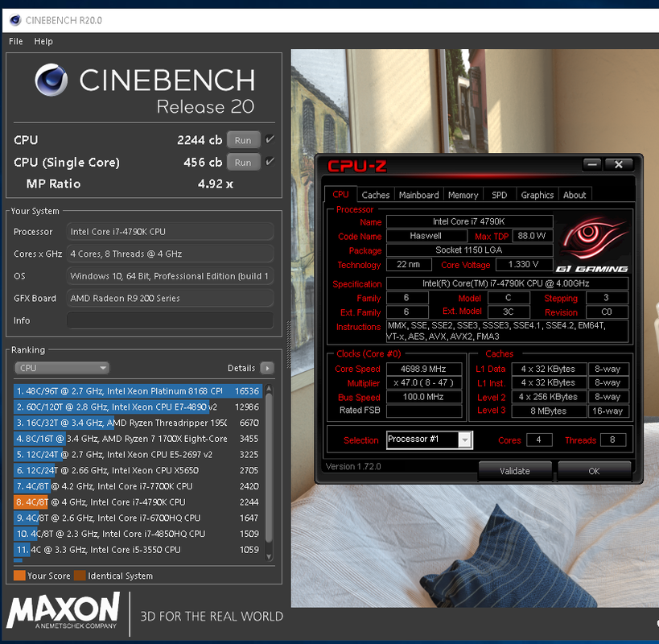Click the OS field showing Windows 10
The width and height of the screenshot is (659, 644).
[170, 276]
